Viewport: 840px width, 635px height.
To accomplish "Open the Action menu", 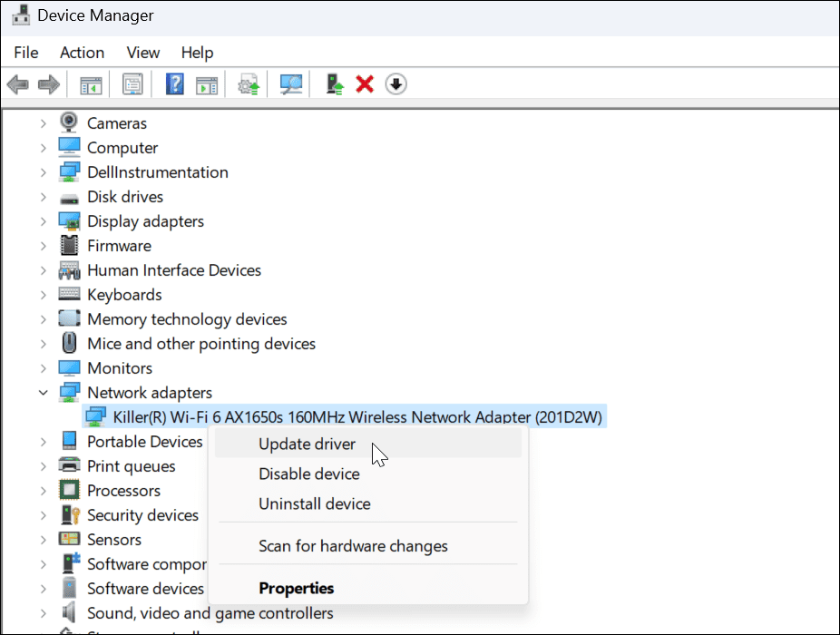I will 82,52.
